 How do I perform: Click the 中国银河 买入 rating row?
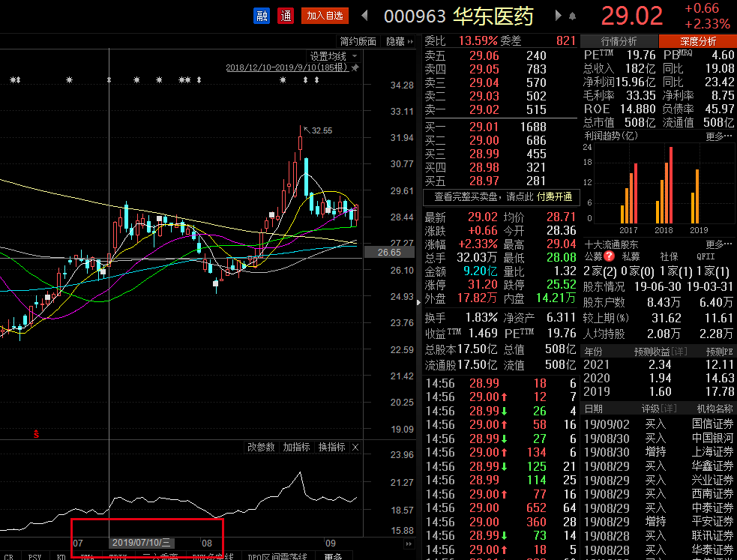point(658,438)
